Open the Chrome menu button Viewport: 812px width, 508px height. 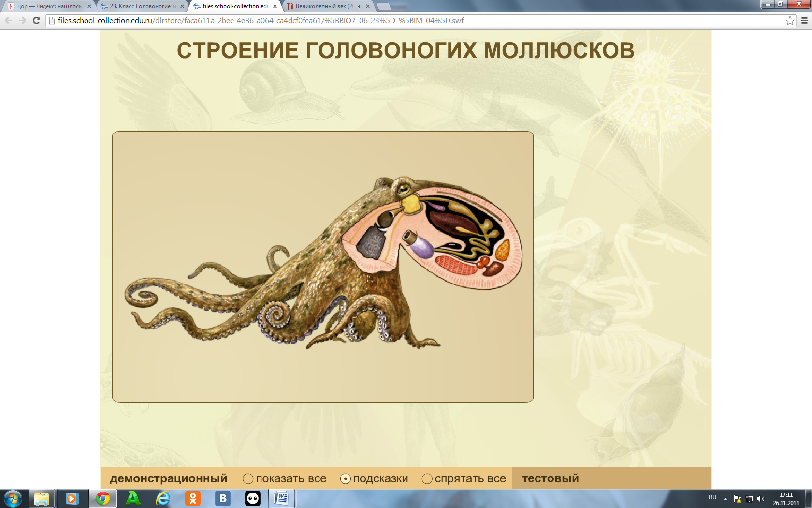click(804, 20)
